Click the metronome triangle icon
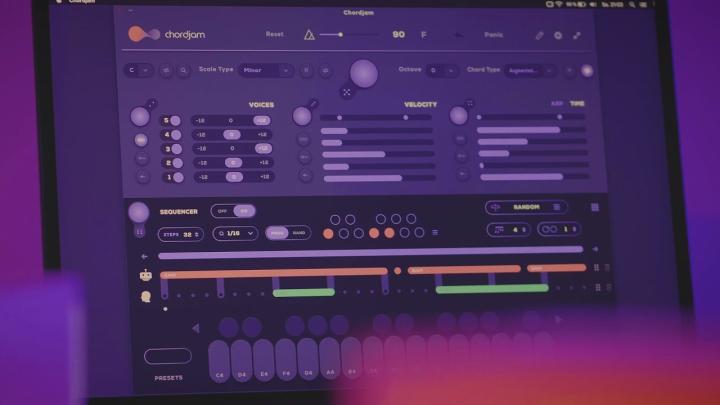The image size is (720, 405). pyautogui.click(x=309, y=34)
